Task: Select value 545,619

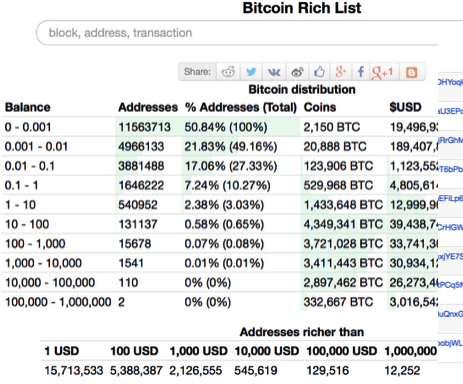Action: pos(256,370)
